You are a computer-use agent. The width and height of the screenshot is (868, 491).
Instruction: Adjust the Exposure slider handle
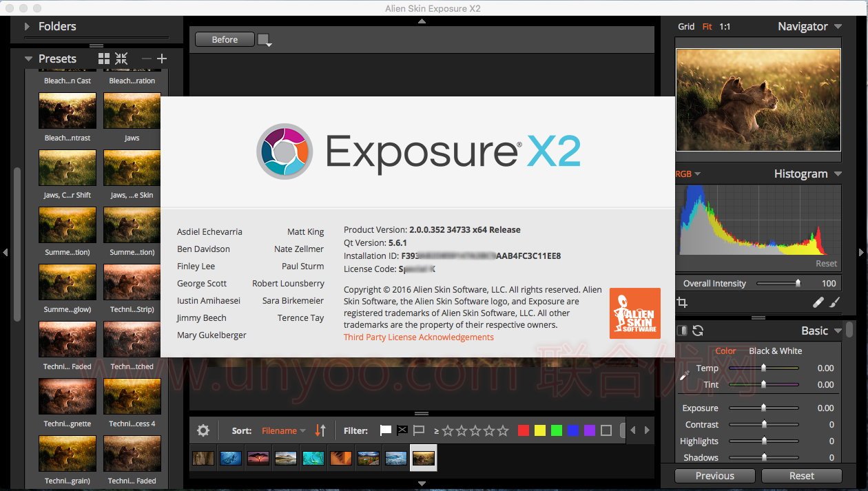click(x=763, y=408)
